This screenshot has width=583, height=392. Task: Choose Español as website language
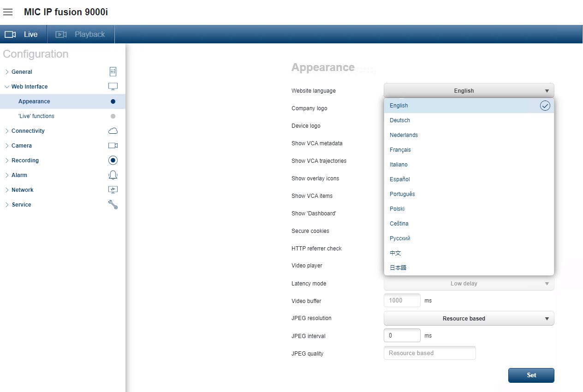coord(469,179)
